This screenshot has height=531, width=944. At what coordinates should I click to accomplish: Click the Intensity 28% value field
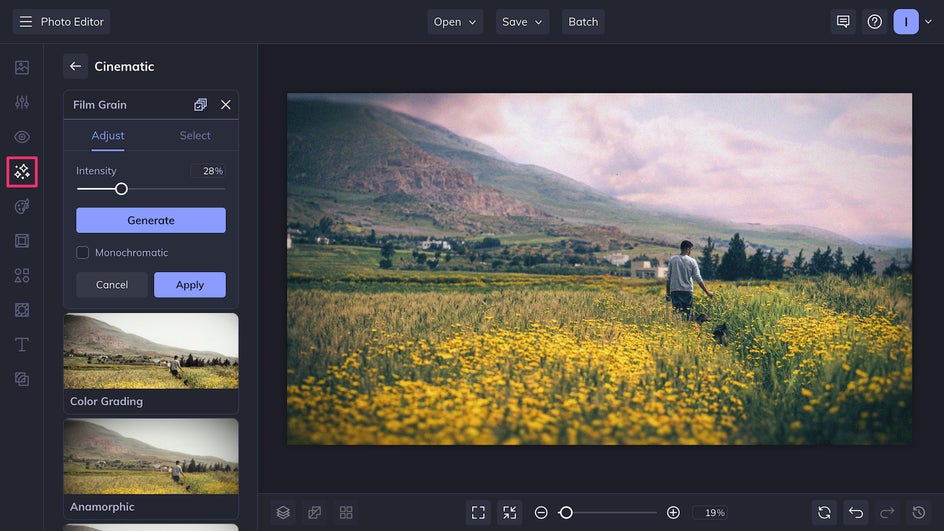point(208,171)
